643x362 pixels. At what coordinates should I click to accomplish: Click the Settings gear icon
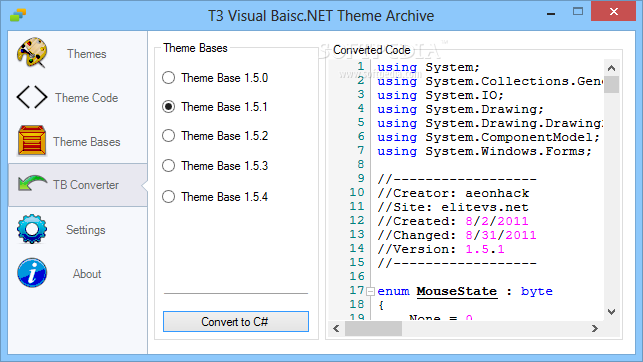[32, 229]
